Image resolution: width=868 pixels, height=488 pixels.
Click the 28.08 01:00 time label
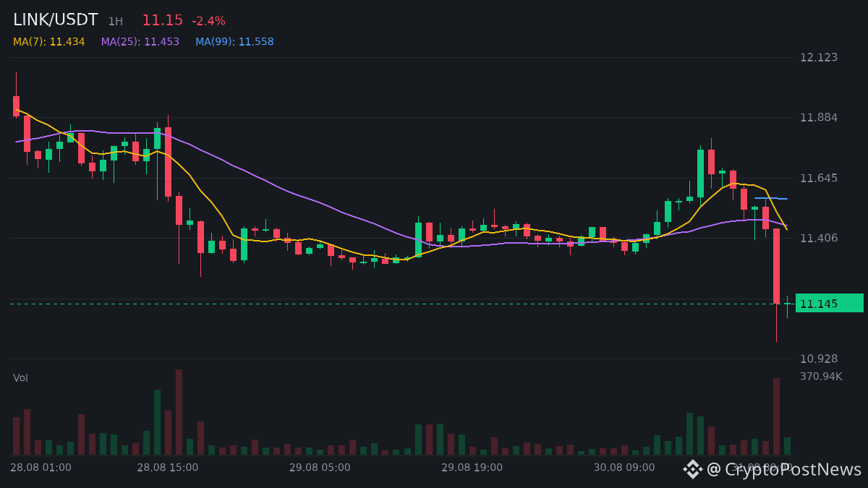pos(41,467)
